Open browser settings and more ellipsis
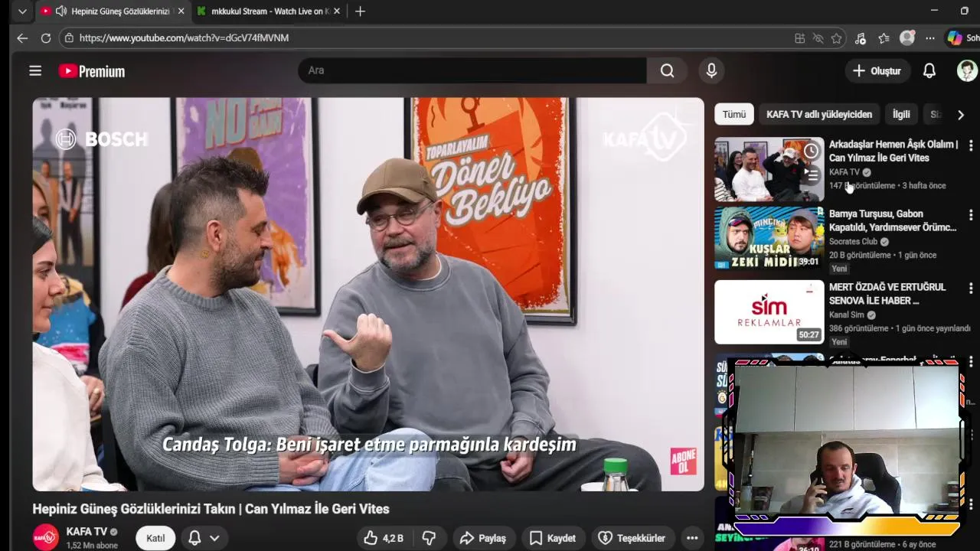The height and width of the screenshot is (551, 980). 929,38
